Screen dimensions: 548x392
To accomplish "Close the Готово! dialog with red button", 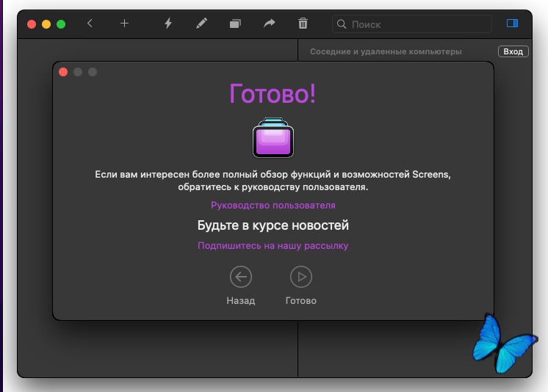I will click(x=63, y=72).
